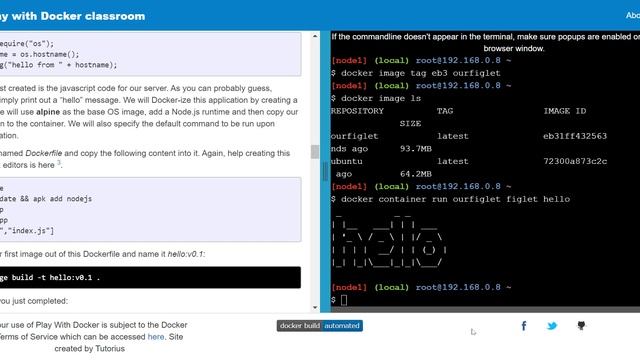Screen dimensions: 640x360
Task: Click 'created by Tutorius' footer text
Action: coord(89,349)
